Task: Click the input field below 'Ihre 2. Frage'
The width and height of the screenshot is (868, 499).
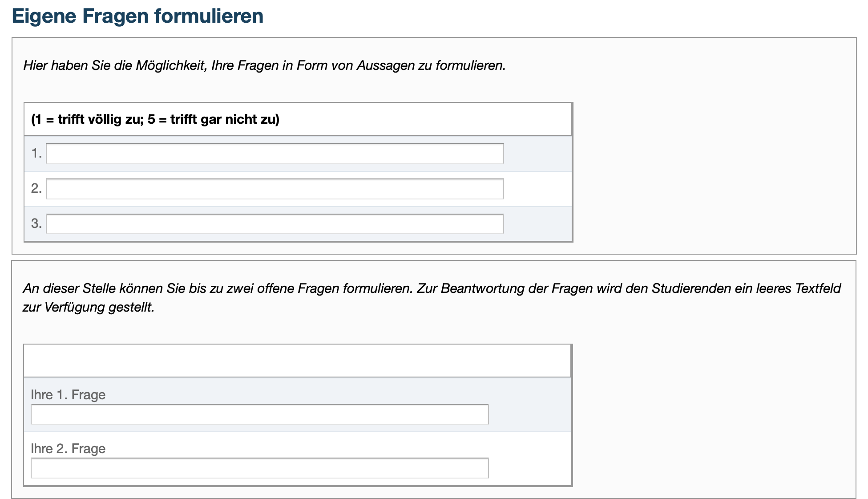Action: pos(259,469)
